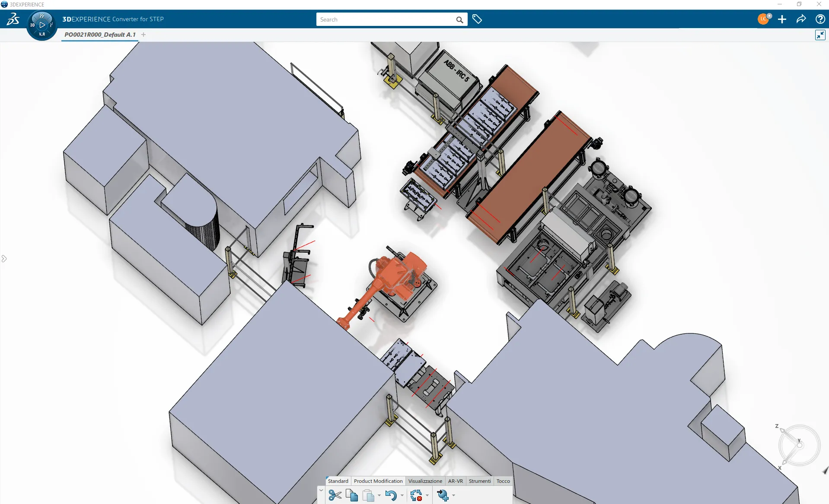The width and height of the screenshot is (829, 504).
Task: Switch to the Visualizzazione tab
Action: [425, 481]
